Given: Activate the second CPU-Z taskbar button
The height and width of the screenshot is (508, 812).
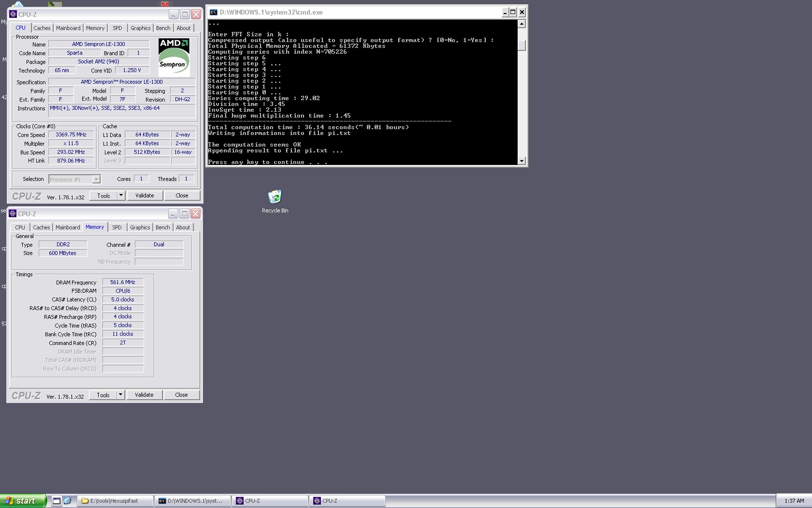Looking at the screenshot, I should tap(348, 501).
